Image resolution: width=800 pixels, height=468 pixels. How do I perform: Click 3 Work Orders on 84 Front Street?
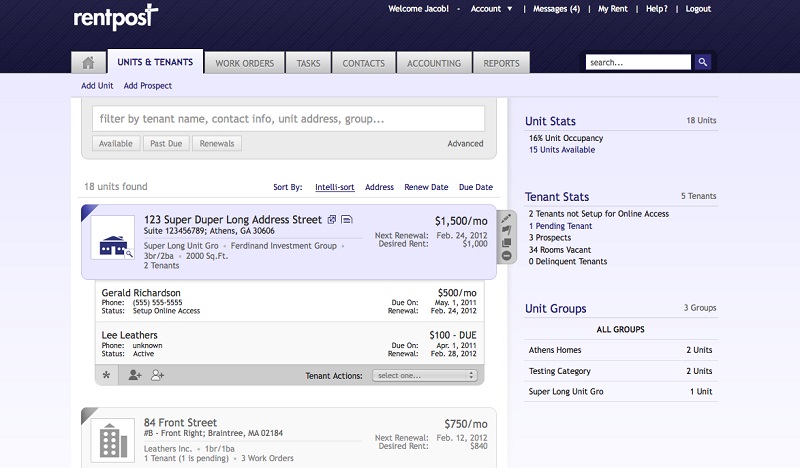pos(267,458)
